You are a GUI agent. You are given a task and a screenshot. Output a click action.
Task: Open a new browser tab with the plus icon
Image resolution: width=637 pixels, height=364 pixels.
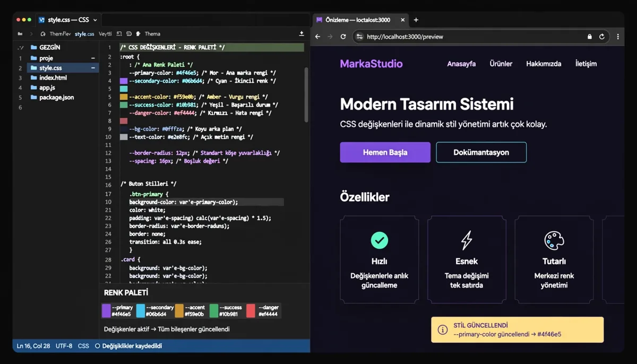(x=416, y=20)
